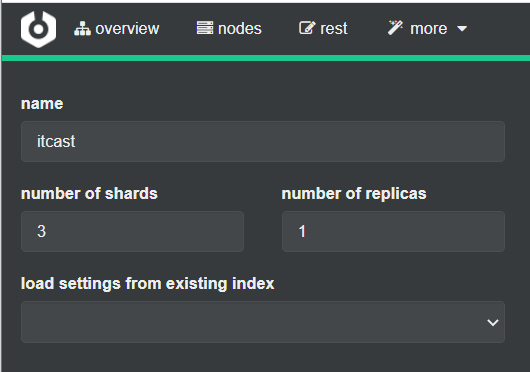530x372 pixels.
Task: Click the magic wand icon beside more
Action: tap(395, 28)
